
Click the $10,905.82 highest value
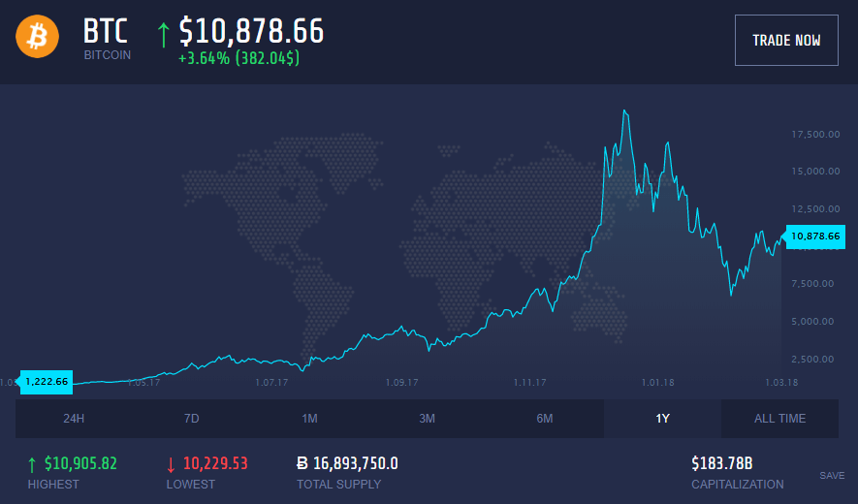point(80,463)
